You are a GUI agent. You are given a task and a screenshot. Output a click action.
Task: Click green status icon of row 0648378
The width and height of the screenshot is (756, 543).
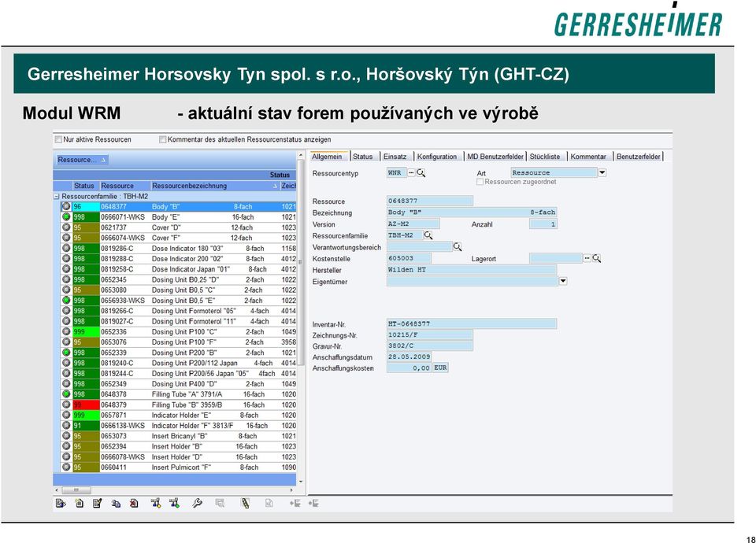pos(66,394)
